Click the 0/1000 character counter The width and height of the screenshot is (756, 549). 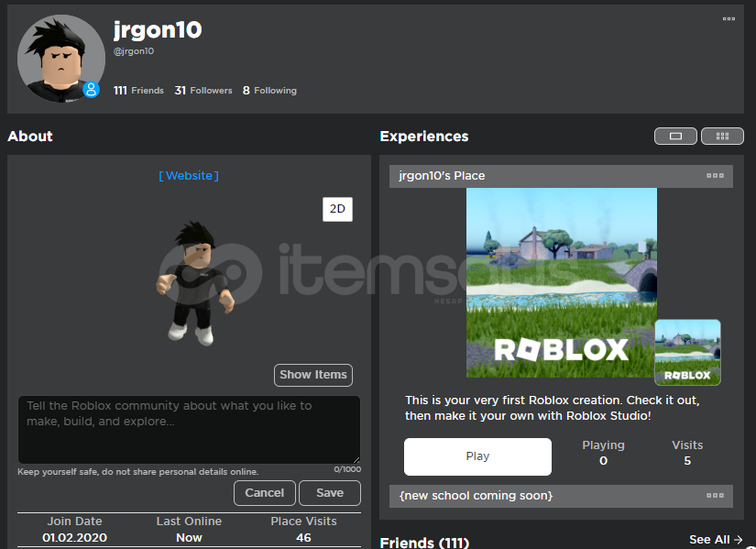[x=347, y=469]
